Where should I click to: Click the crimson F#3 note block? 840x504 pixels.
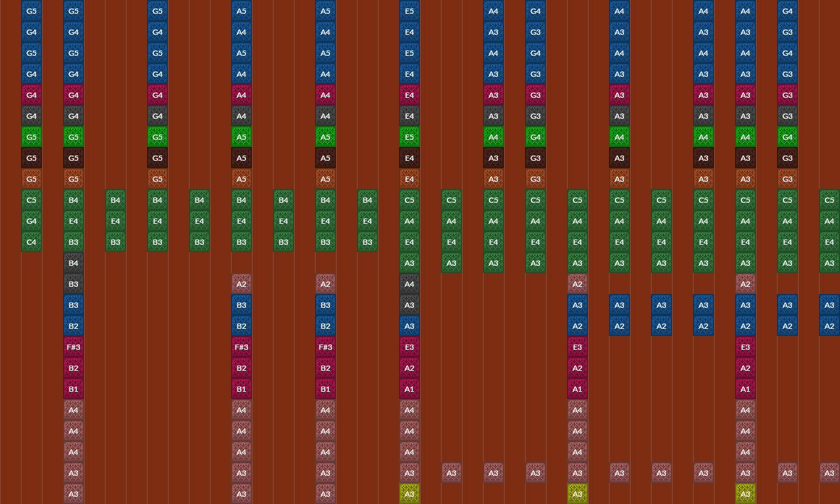click(x=73, y=347)
